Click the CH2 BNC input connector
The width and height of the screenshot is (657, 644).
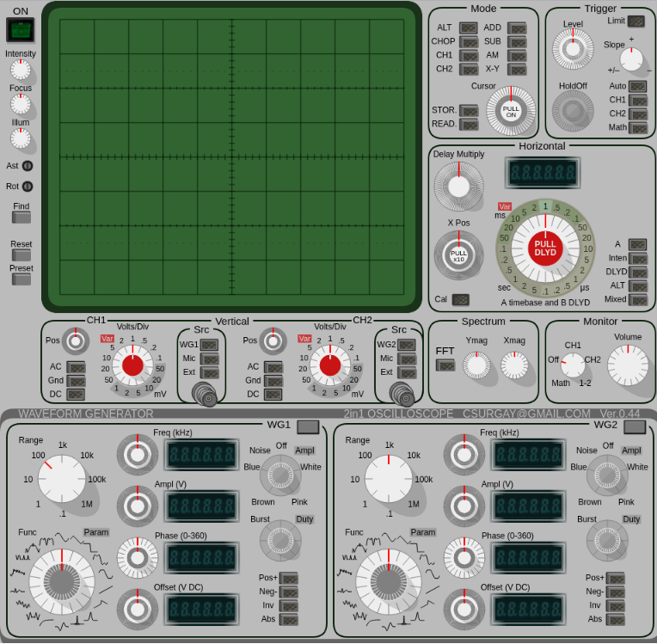click(402, 396)
